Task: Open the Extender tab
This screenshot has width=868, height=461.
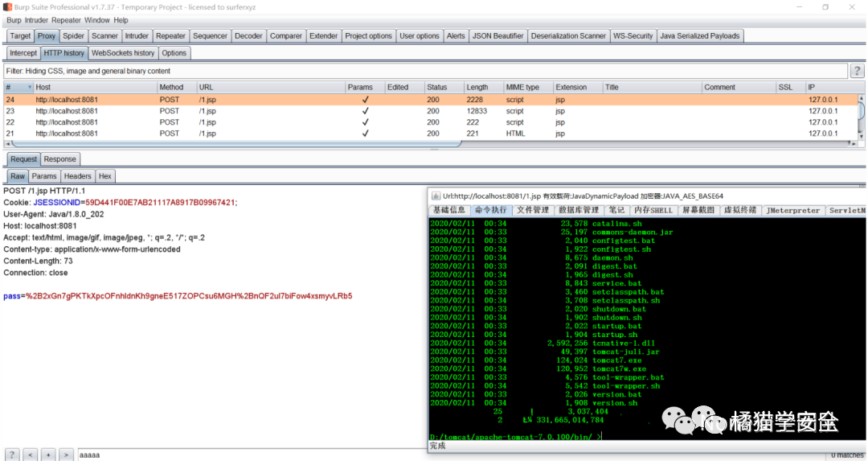Action: (x=323, y=36)
